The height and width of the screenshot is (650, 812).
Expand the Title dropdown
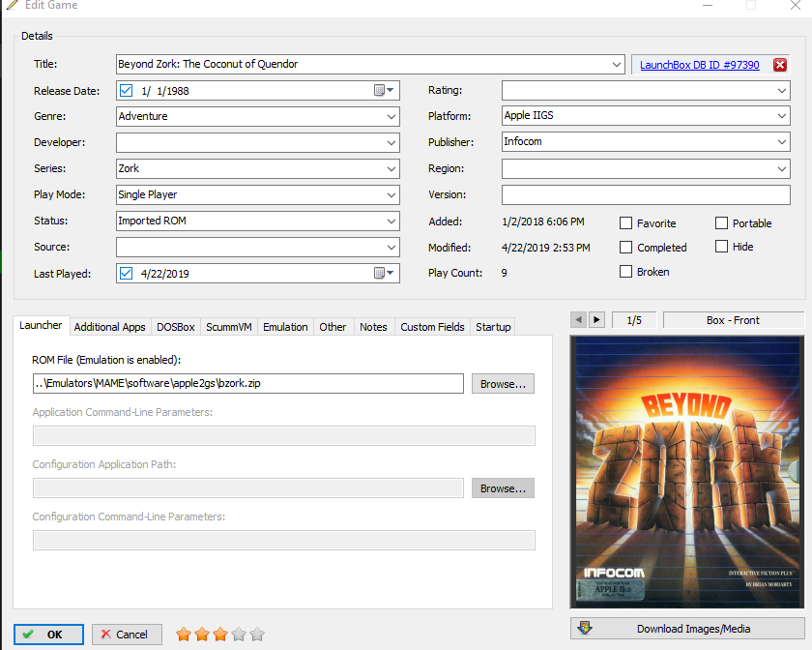pos(617,64)
